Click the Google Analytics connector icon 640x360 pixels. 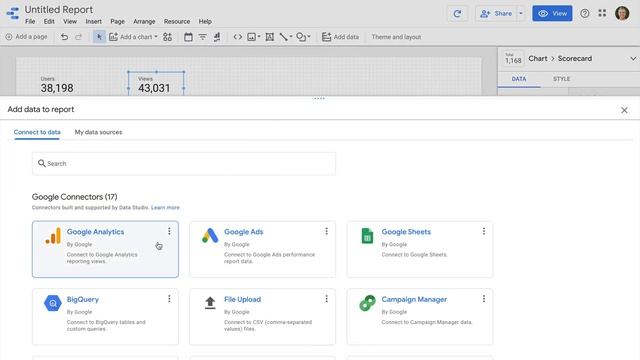(53, 236)
